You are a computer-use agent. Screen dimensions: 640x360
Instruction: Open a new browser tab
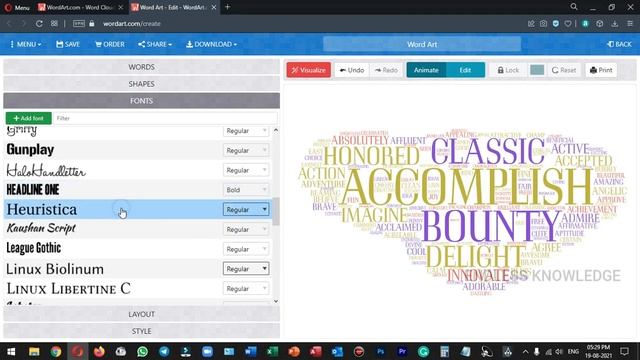click(228, 7)
